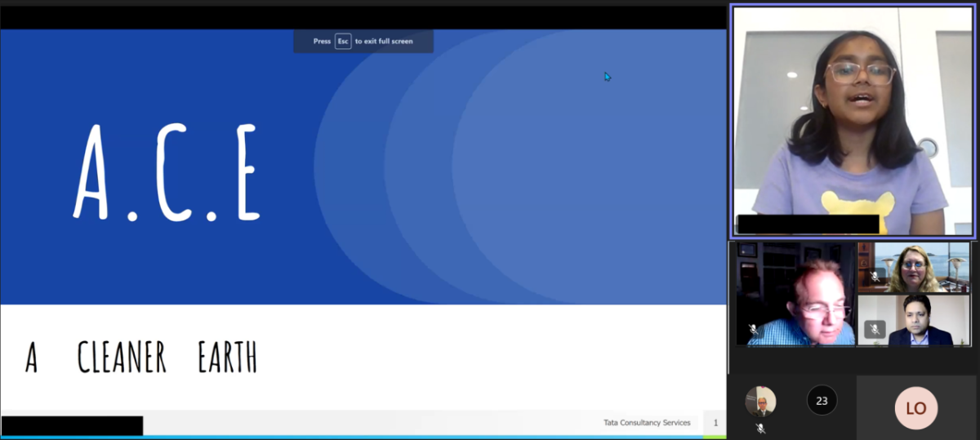Click the light blue concentric circles graphic
The image size is (980, 440).
523,163
